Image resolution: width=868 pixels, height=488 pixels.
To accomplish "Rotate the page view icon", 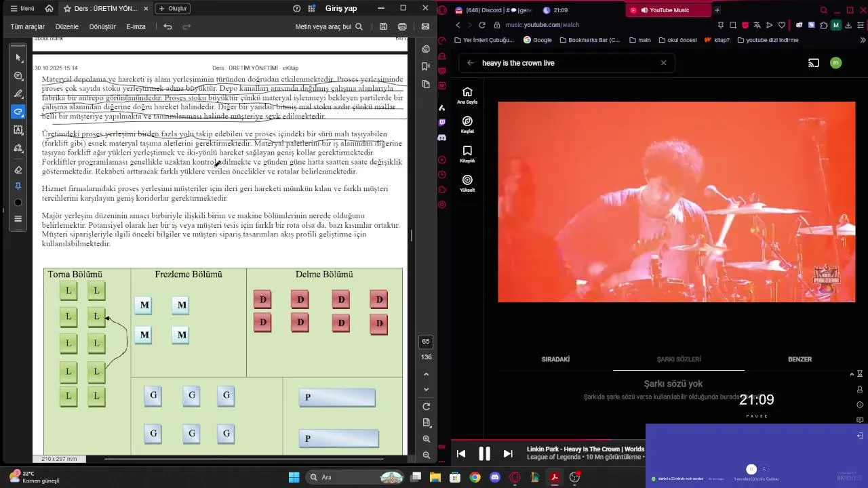I will pyautogui.click(x=426, y=407).
